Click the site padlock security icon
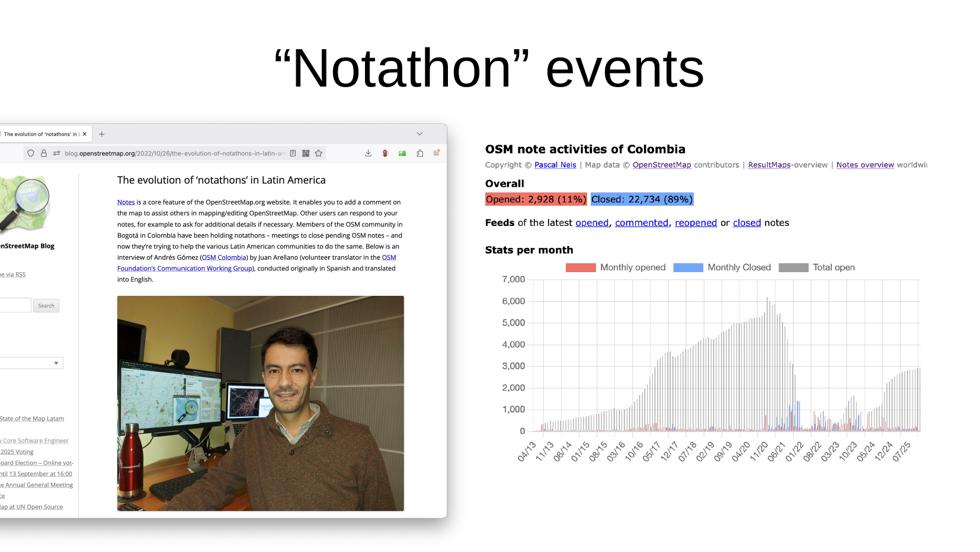Screen dimensions: 980x552 (44, 153)
